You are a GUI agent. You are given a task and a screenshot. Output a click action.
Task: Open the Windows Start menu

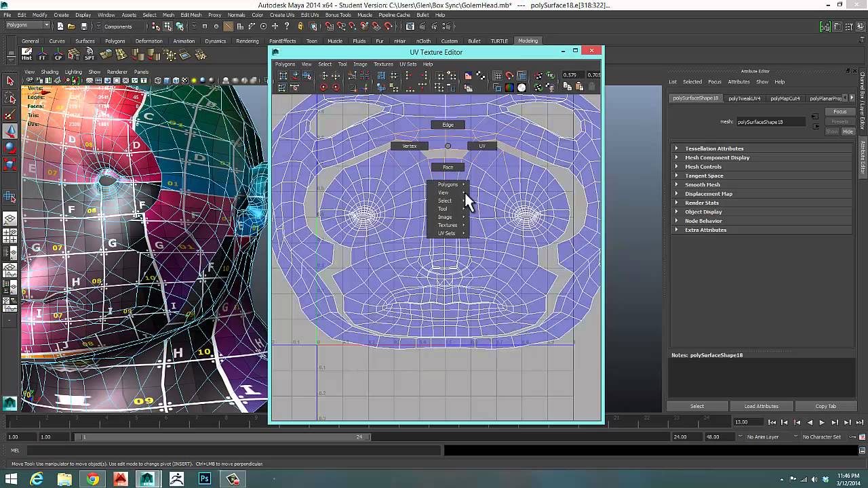[11, 479]
